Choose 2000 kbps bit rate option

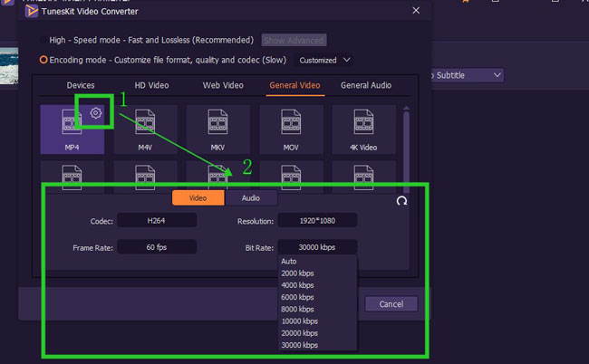317,273
